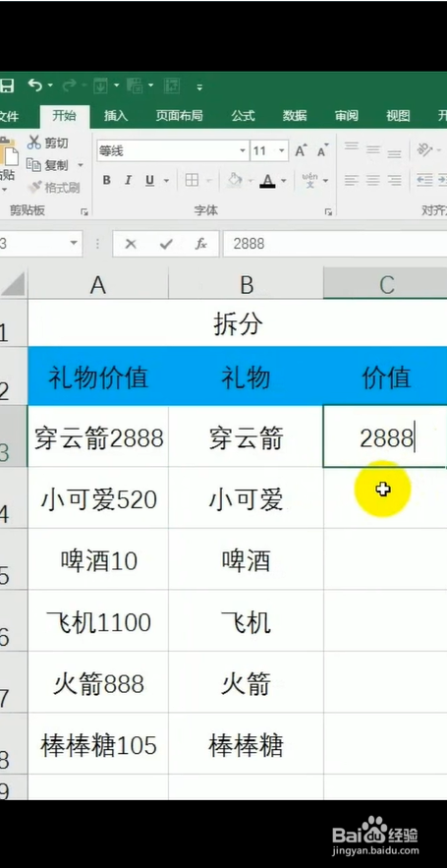Click the 剪切 (Cut) scissors button
Screen dimensions: 447x868
(x=48, y=143)
